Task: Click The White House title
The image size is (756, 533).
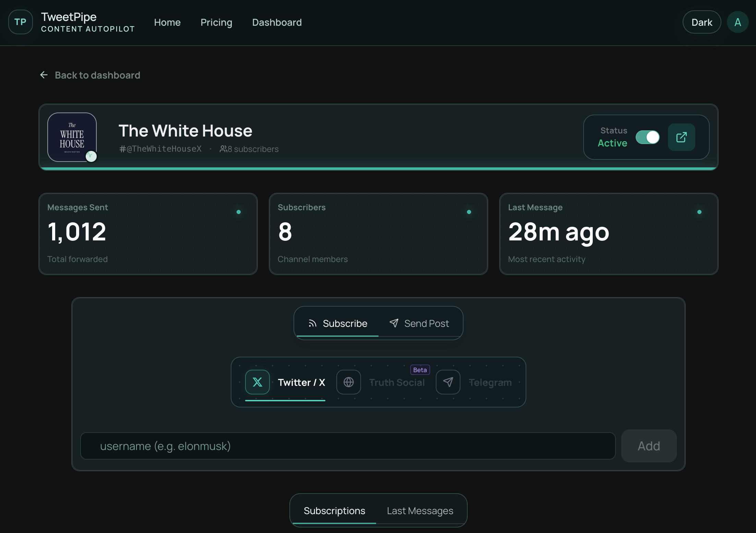Action: (x=185, y=131)
